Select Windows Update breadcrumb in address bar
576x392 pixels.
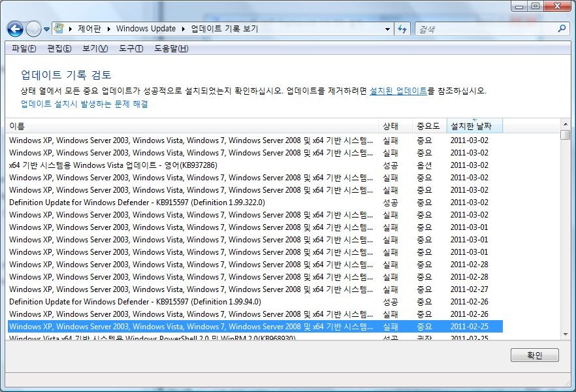pos(146,29)
